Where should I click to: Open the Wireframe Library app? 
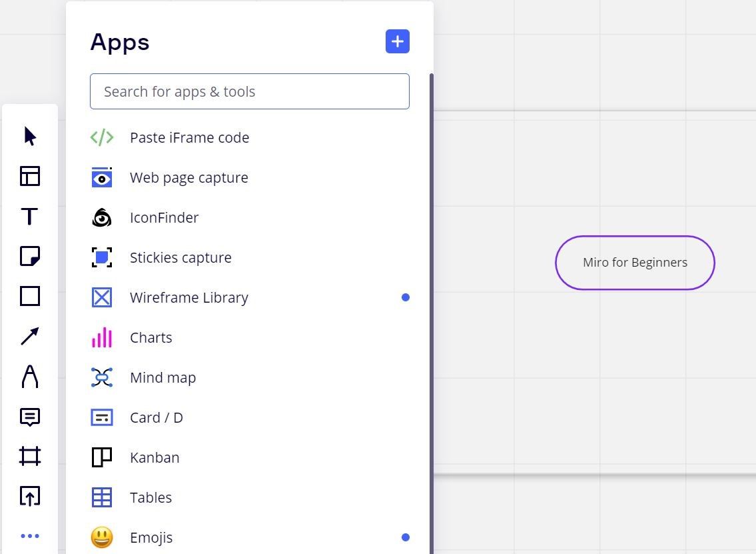(189, 297)
